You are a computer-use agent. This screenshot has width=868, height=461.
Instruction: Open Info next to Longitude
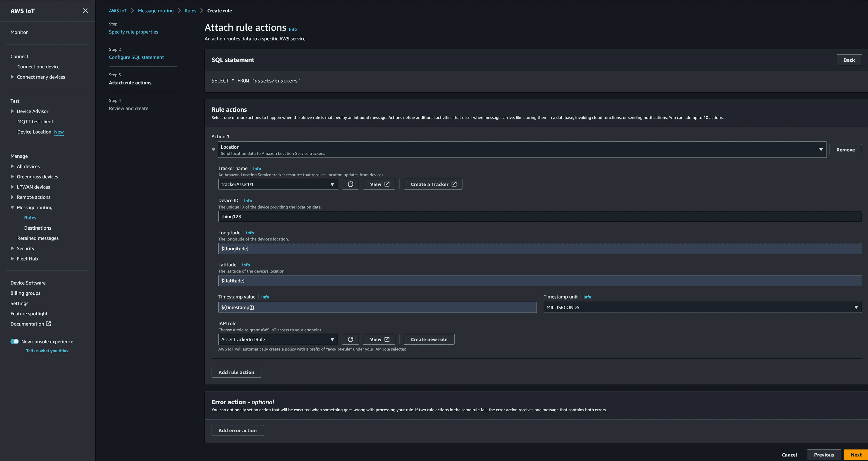click(250, 233)
